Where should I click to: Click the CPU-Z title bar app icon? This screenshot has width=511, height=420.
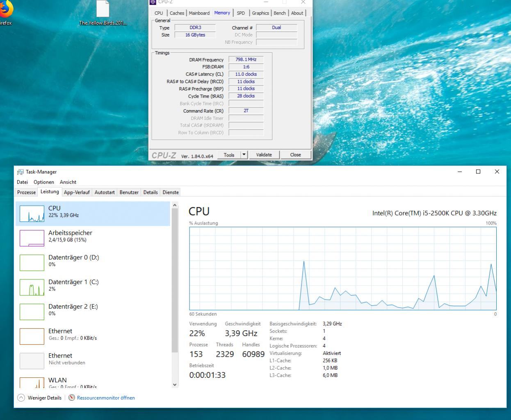click(153, 2)
